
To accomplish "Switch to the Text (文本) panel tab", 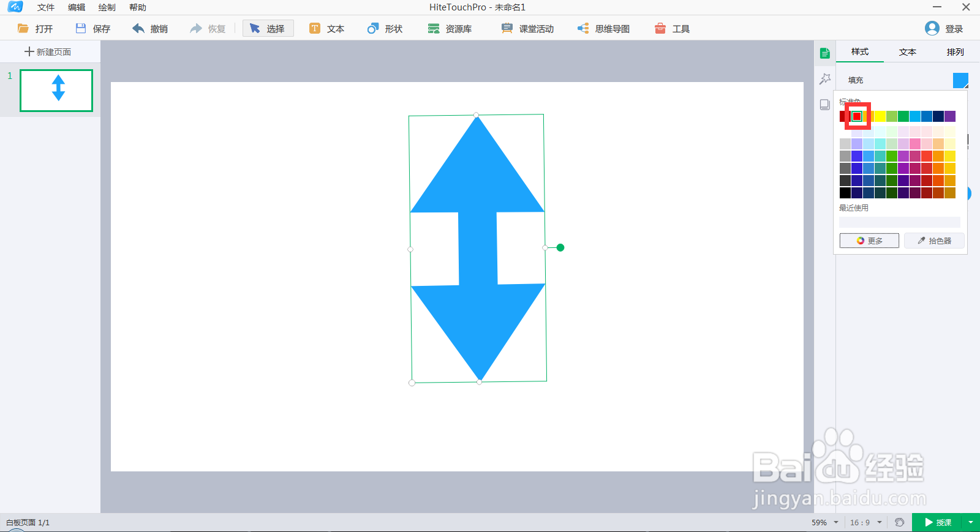I will click(x=908, y=52).
